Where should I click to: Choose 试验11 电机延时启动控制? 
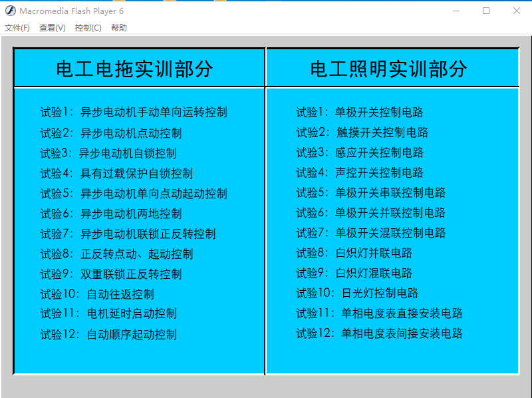tap(108, 313)
